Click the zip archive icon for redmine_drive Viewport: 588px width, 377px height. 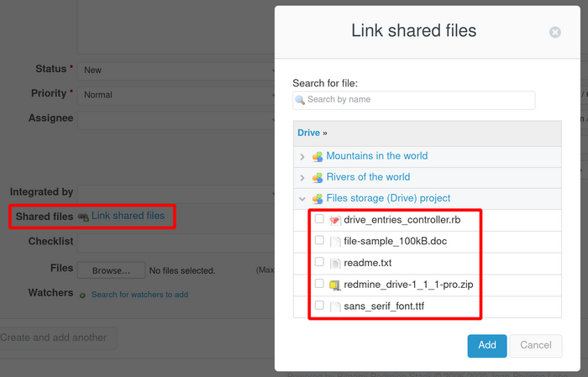click(334, 285)
